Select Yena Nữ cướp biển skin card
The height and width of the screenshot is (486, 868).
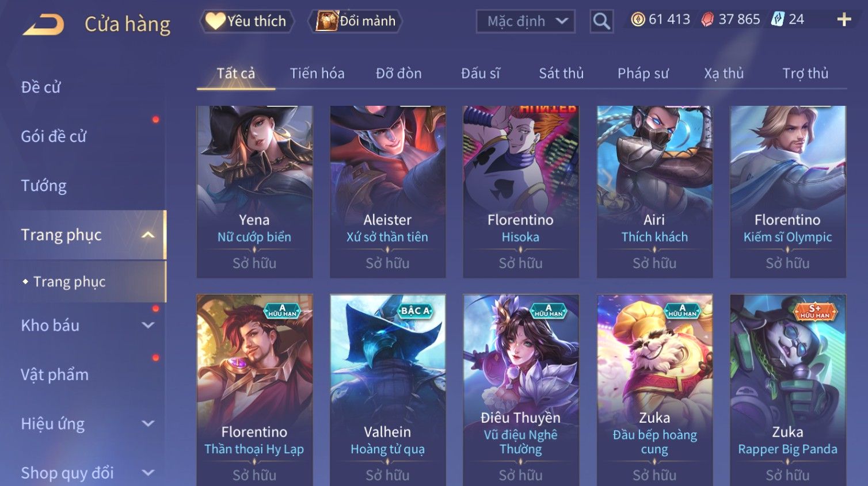(x=254, y=192)
